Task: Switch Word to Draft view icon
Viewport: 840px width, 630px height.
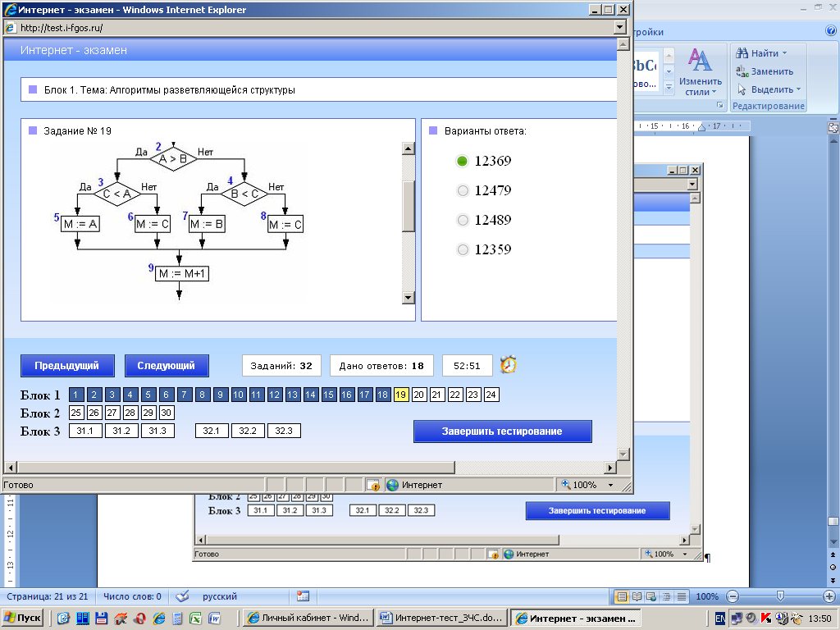Action: (x=682, y=596)
